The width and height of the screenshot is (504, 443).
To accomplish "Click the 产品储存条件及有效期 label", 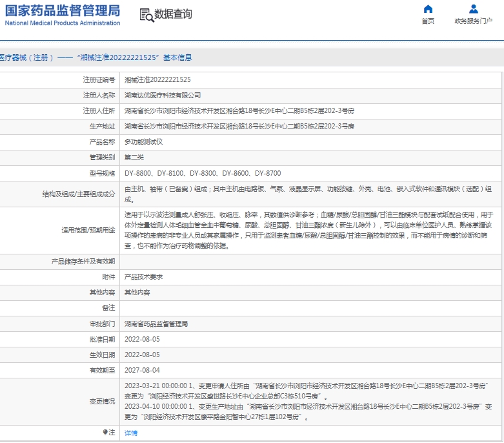I will coord(83,262).
